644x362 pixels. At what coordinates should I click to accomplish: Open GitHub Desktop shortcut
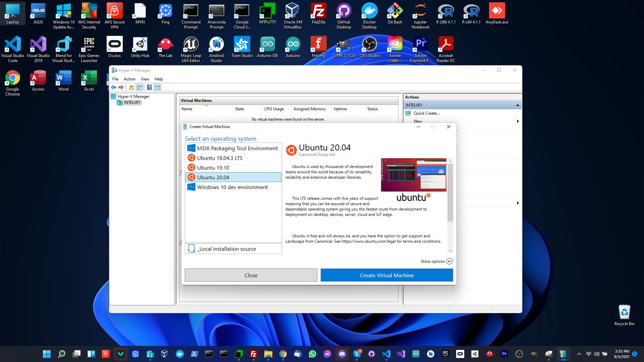coord(344,16)
